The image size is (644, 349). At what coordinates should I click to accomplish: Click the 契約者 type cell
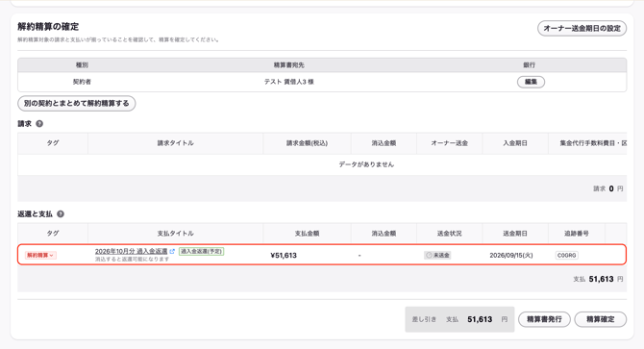click(x=82, y=82)
